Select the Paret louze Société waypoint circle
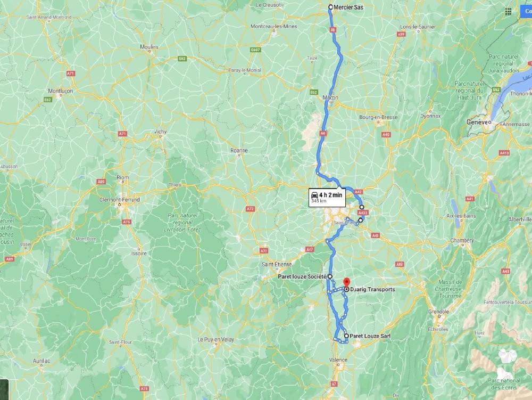 pos(330,276)
